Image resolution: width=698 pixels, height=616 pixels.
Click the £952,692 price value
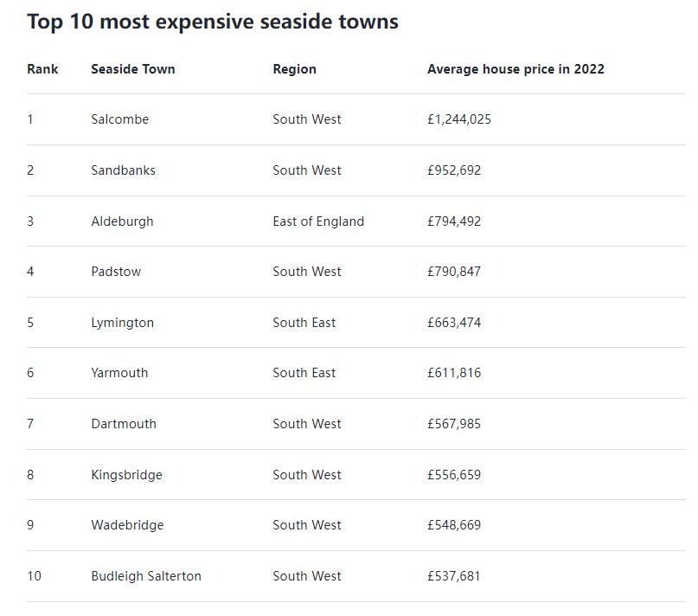453,170
